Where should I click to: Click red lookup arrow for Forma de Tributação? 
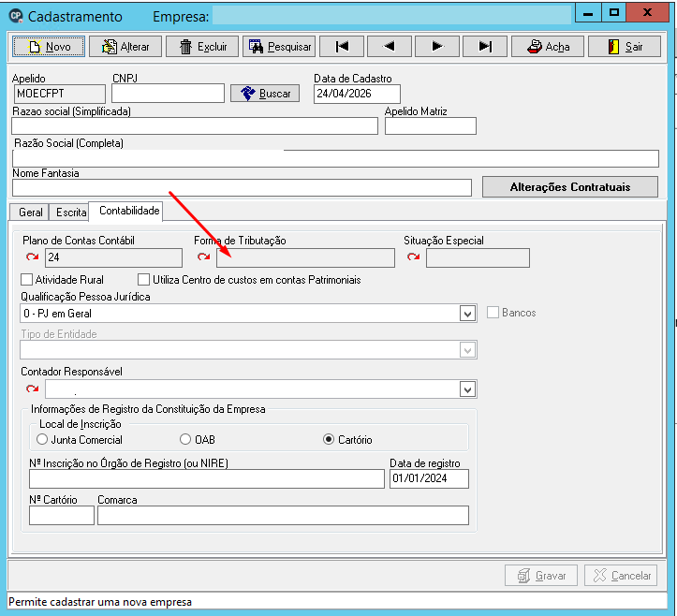[x=204, y=257]
